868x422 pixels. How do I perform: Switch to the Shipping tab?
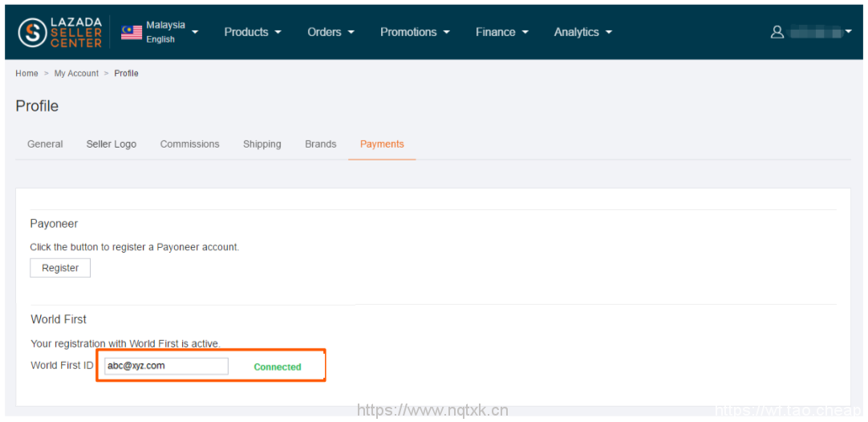point(262,144)
